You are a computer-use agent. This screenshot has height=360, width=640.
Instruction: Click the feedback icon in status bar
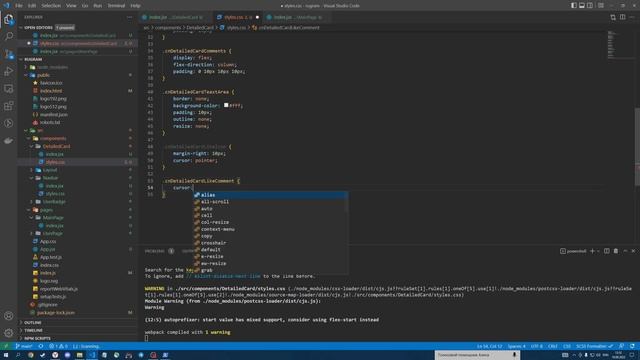click(x=622, y=346)
